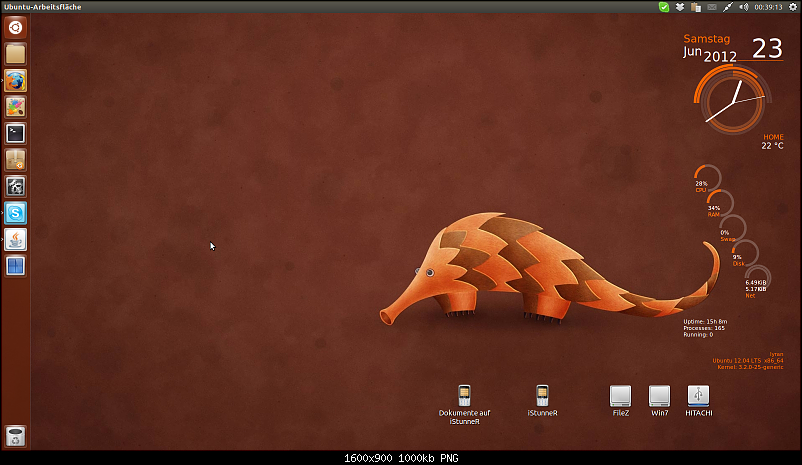
Task: Click the CPU 28% usage ring
Action: (x=707, y=179)
